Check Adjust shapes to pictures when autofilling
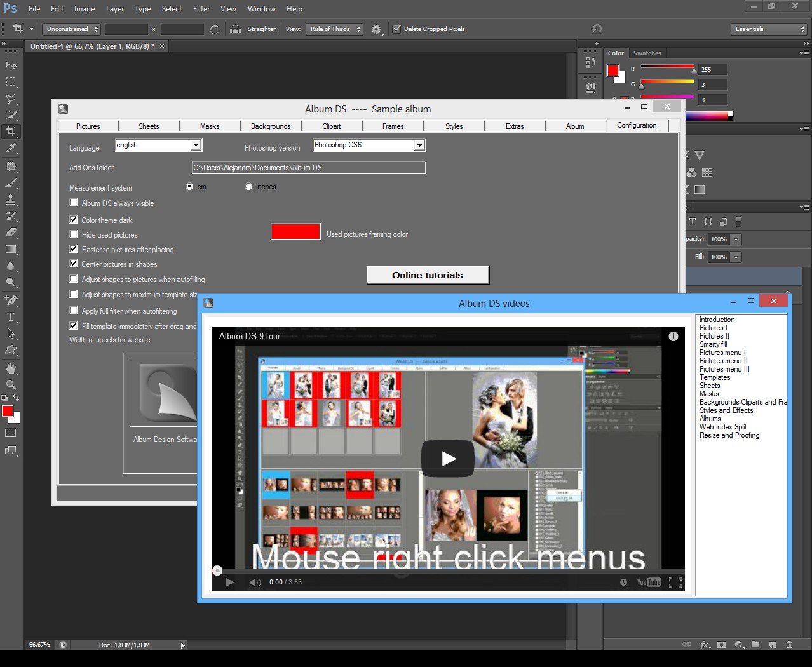The height and width of the screenshot is (667, 812). tap(74, 279)
